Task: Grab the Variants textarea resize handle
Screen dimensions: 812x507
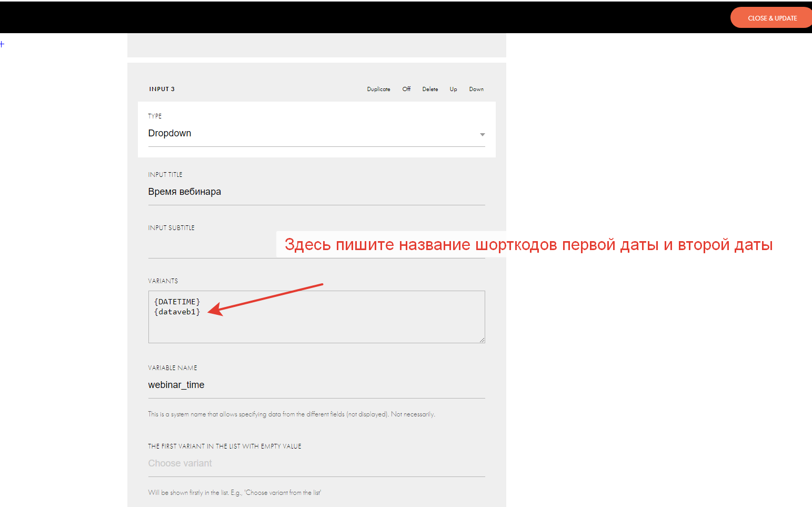Action: click(x=482, y=340)
